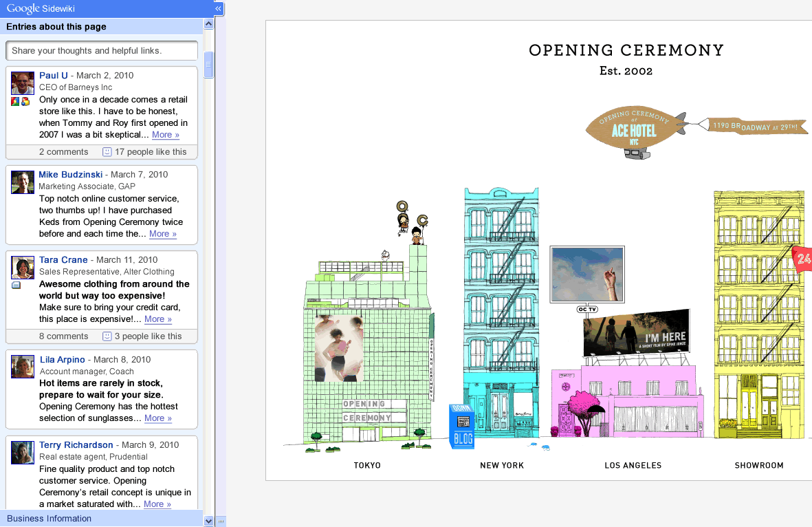
Task: Click the smiley icon beside 17 people like this
Action: [107, 152]
